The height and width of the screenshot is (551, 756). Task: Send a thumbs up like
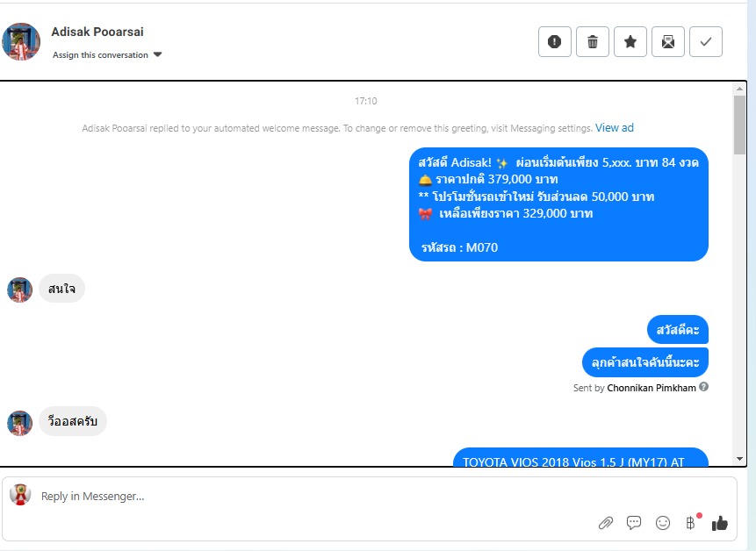[719, 523]
